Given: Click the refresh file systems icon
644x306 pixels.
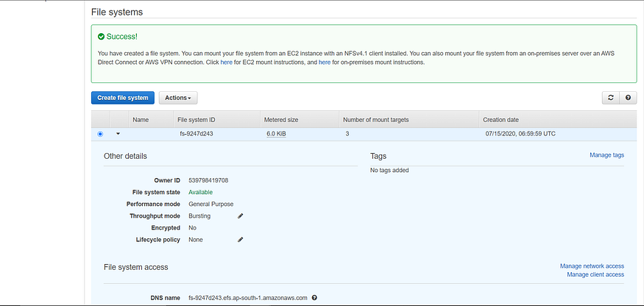Looking at the screenshot, I should click(611, 98).
